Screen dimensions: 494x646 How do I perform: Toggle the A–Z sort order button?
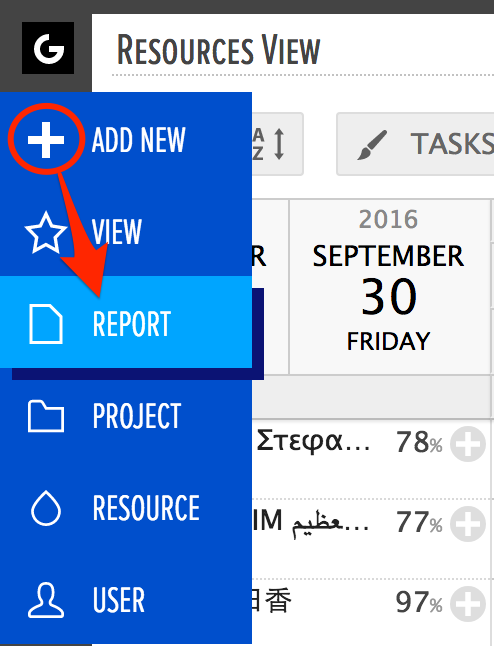[278, 144]
